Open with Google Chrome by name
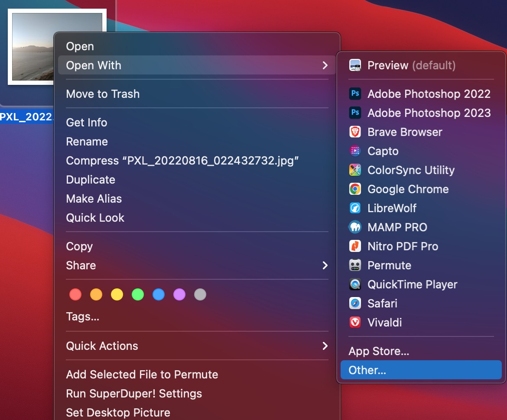This screenshot has width=507, height=420. [408, 189]
